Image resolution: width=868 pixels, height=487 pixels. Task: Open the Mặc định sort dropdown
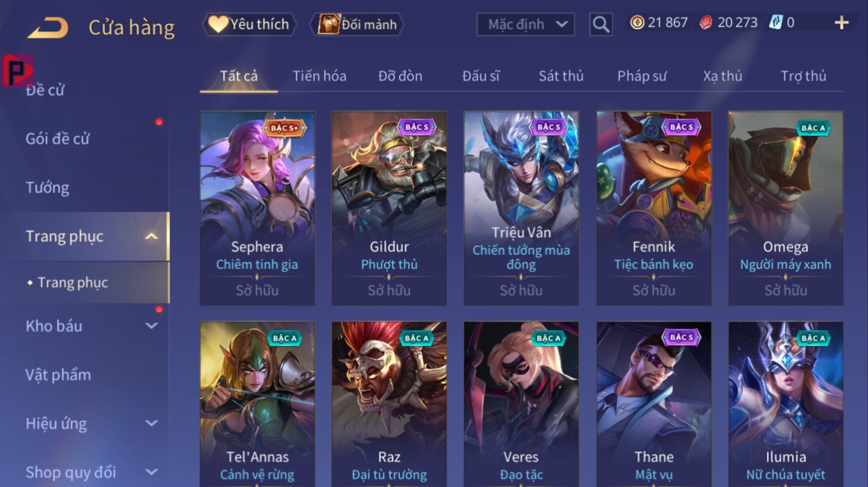pos(525,24)
